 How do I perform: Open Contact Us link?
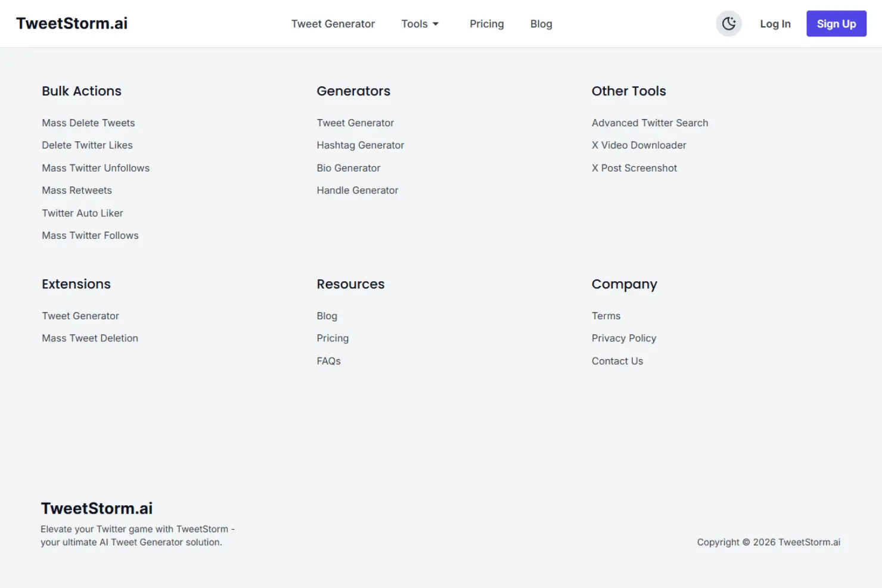617,361
